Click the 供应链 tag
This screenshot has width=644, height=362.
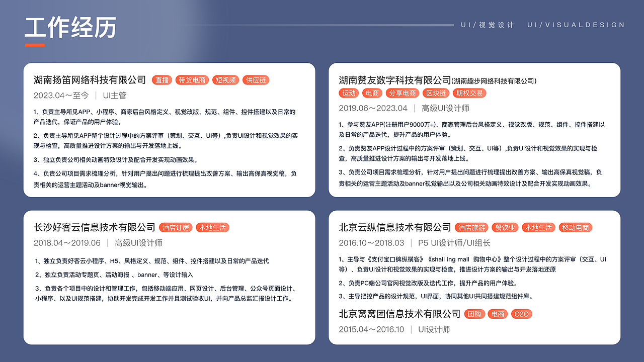pos(256,80)
